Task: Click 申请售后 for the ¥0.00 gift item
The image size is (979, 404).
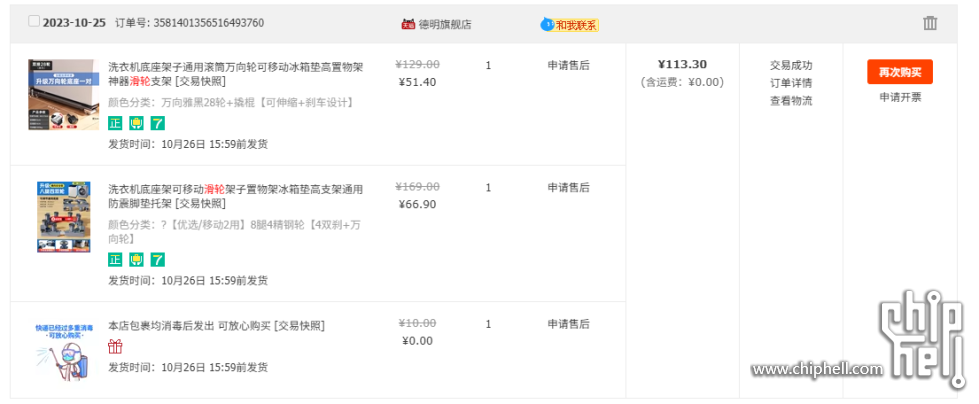Action: (x=568, y=324)
